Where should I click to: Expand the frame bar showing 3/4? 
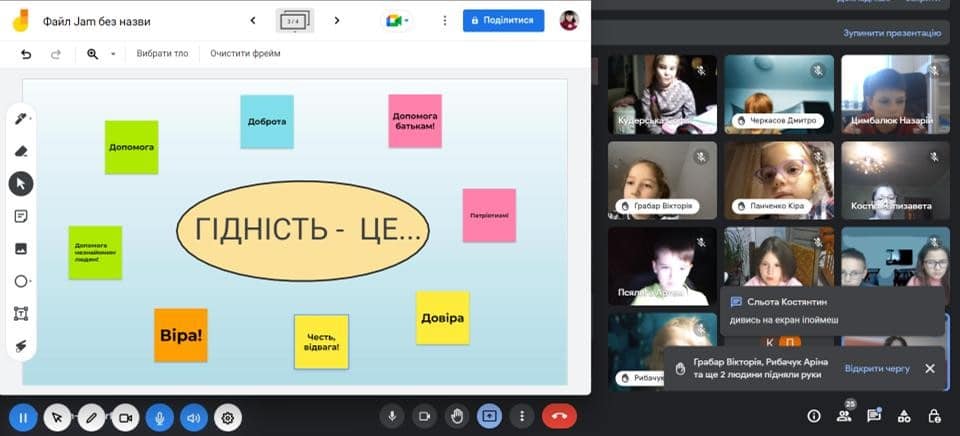pos(293,20)
